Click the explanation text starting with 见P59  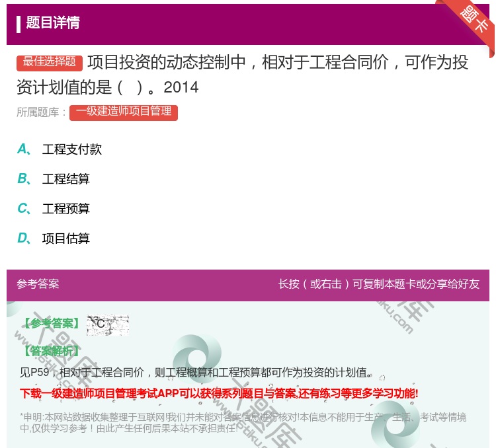(x=196, y=373)
